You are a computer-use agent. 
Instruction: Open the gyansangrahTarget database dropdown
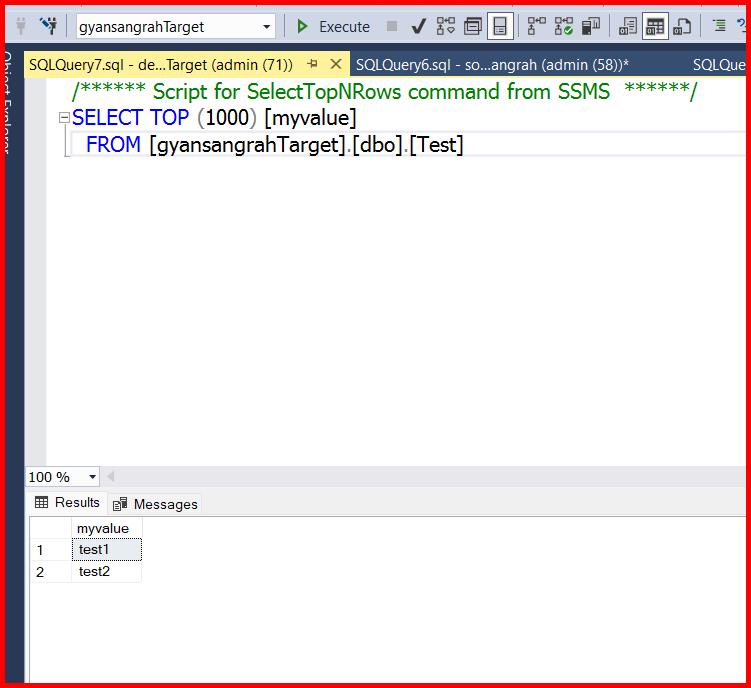(x=175, y=26)
